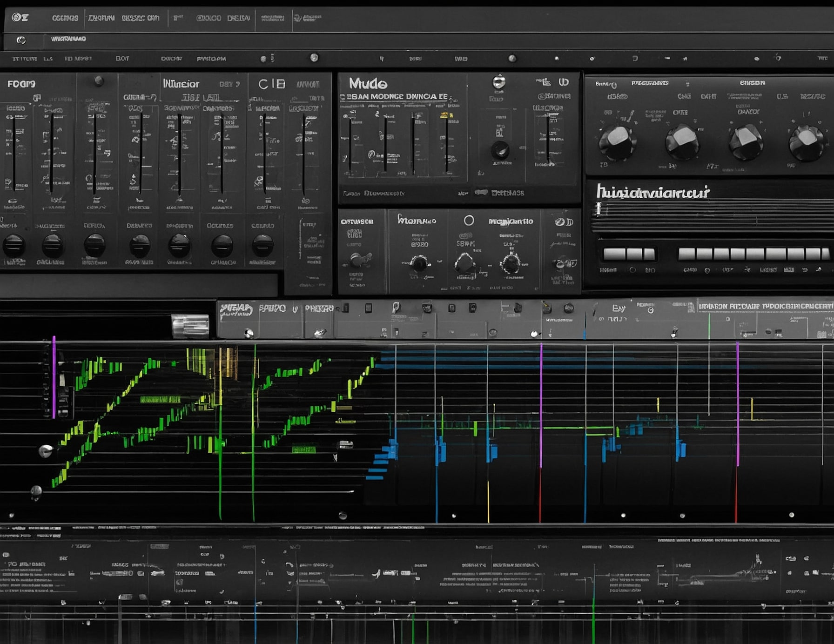The height and width of the screenshot is (644, 834).
Task: Toggle the small round button above the second mixer channel
Action: point(99,81)
